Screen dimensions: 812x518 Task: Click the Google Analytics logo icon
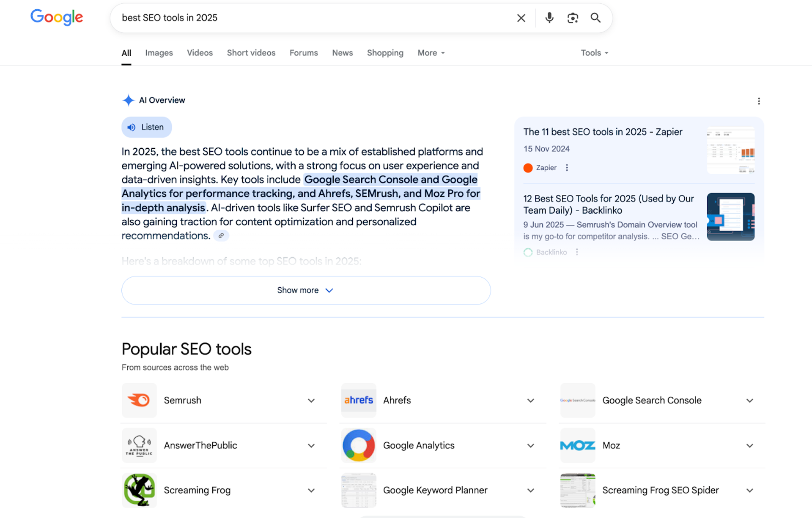click(359, 445)
